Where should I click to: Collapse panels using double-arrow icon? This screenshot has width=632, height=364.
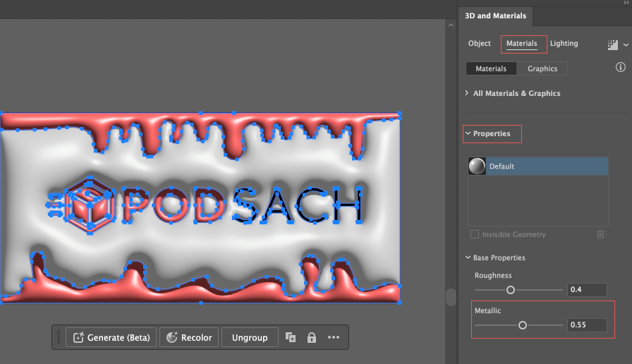(626, 3)
